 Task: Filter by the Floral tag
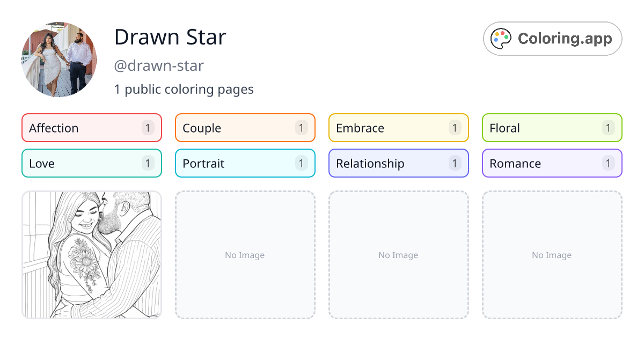point(552,128)
